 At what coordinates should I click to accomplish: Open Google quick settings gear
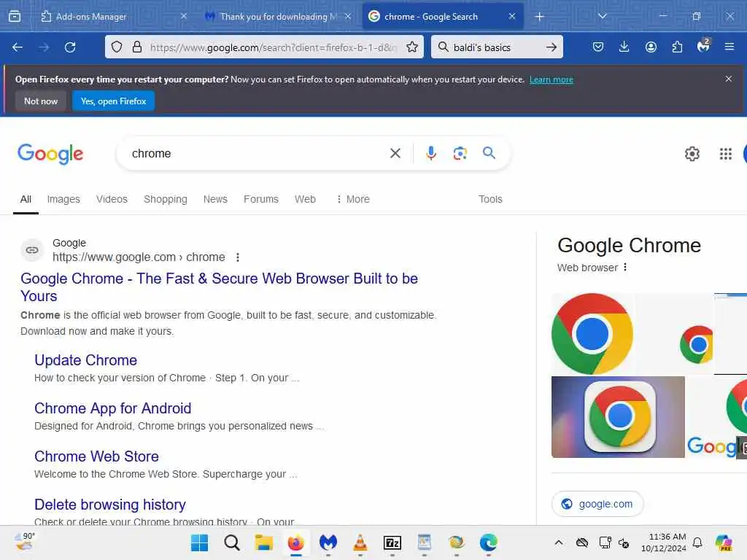coord(692,154)
